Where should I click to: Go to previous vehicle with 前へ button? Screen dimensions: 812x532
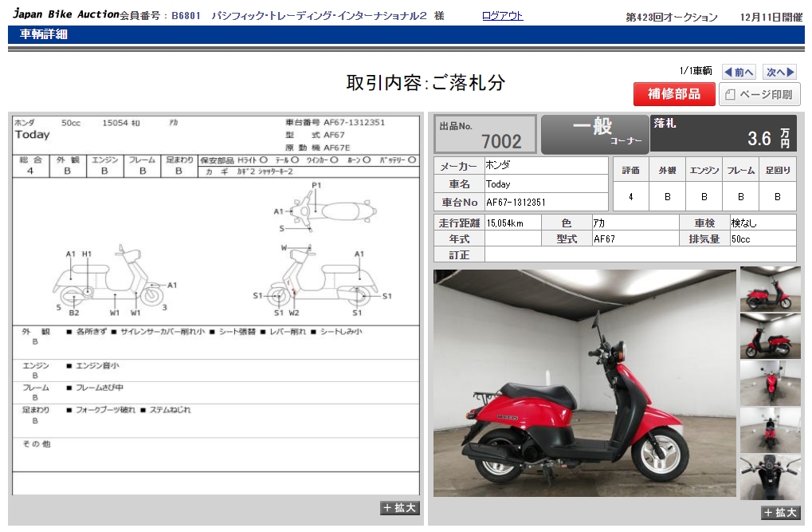coord(739,72)
